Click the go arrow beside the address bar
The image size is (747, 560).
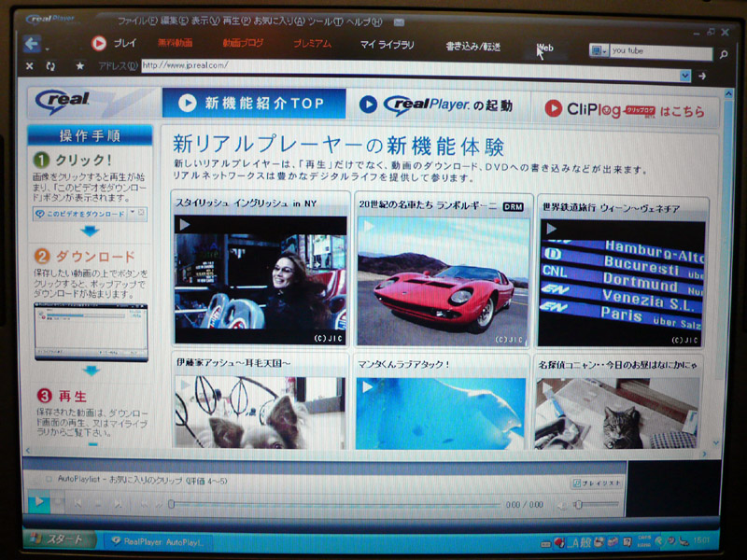click(x=702, y=76)
